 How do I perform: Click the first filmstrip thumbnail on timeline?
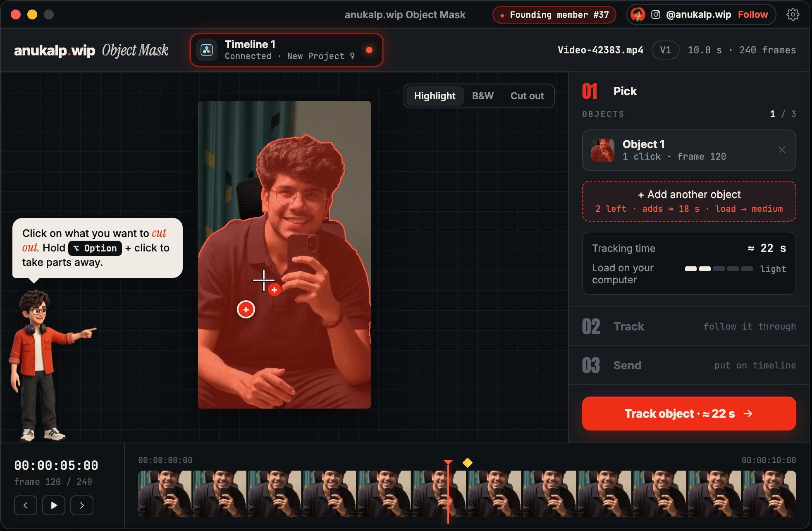pyautogui.click(x=165, y=493)
